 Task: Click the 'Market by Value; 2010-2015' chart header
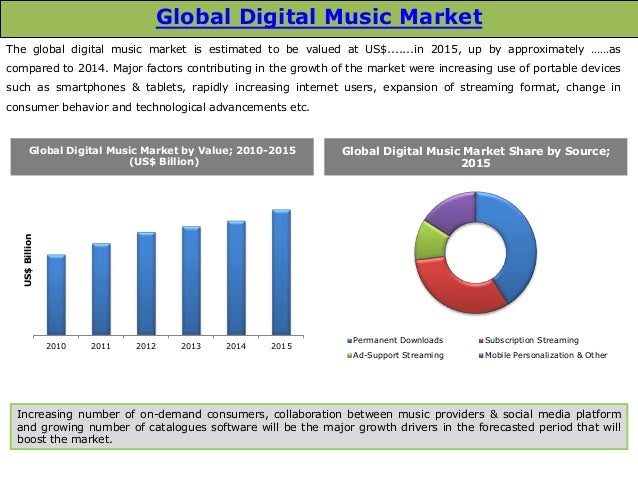click(162, 157)
